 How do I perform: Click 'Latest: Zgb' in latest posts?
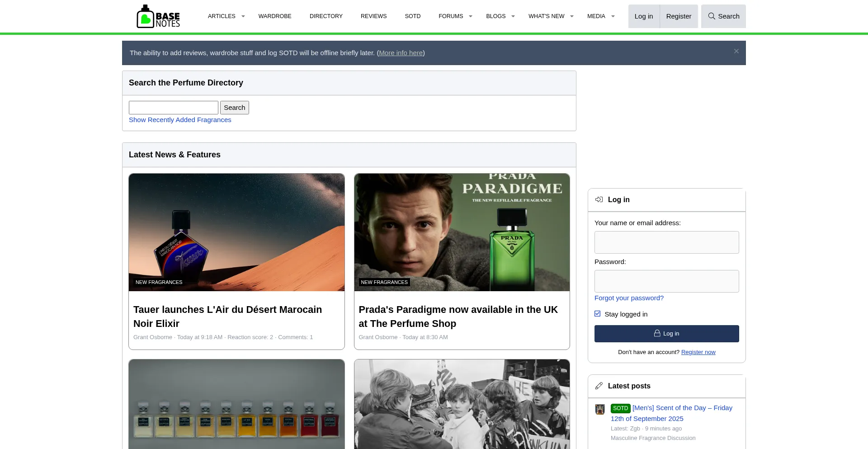pos(625,429)
